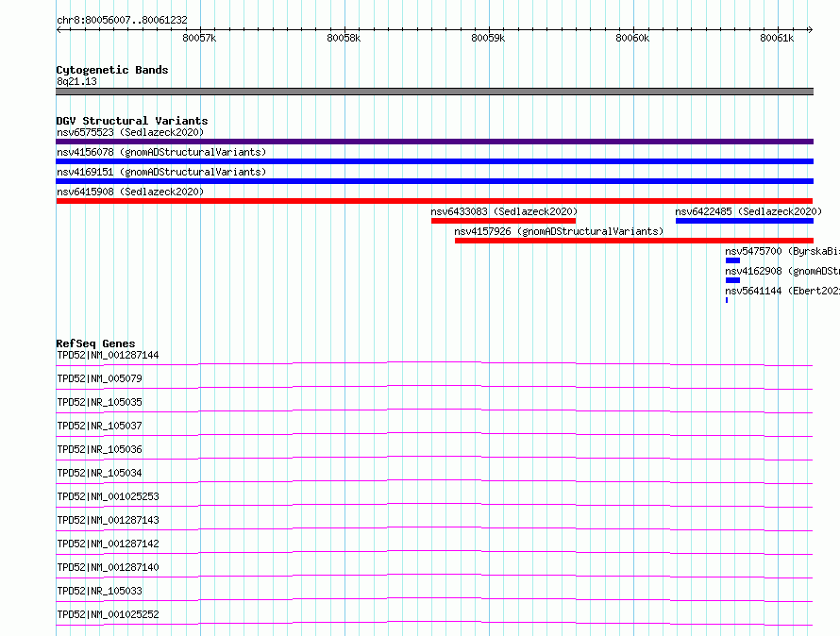Expand the RefSeq Genes track title
The image size is (840, 636).
(95, 343)
